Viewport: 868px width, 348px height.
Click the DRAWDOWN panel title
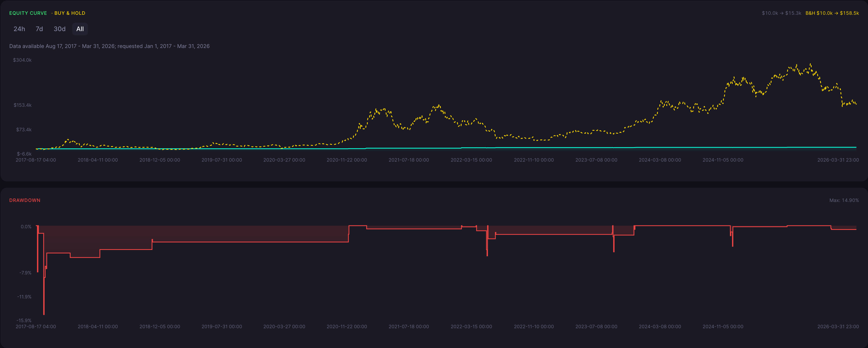coord(24,200)
